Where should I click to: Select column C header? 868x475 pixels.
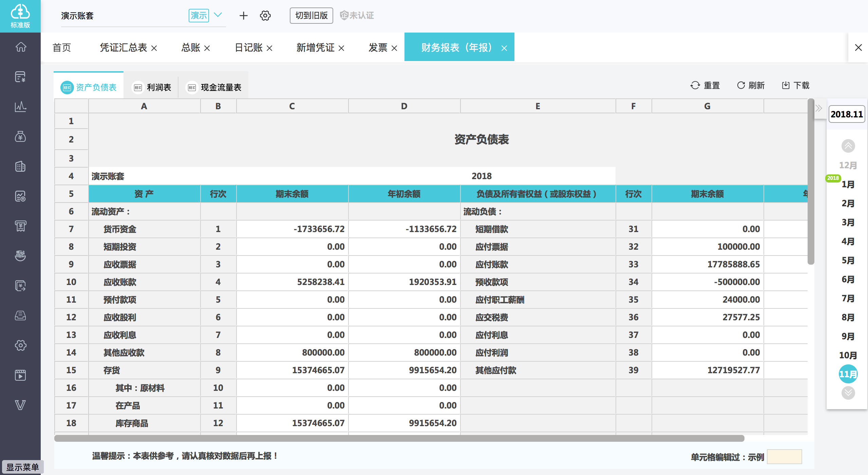point(292,106)
